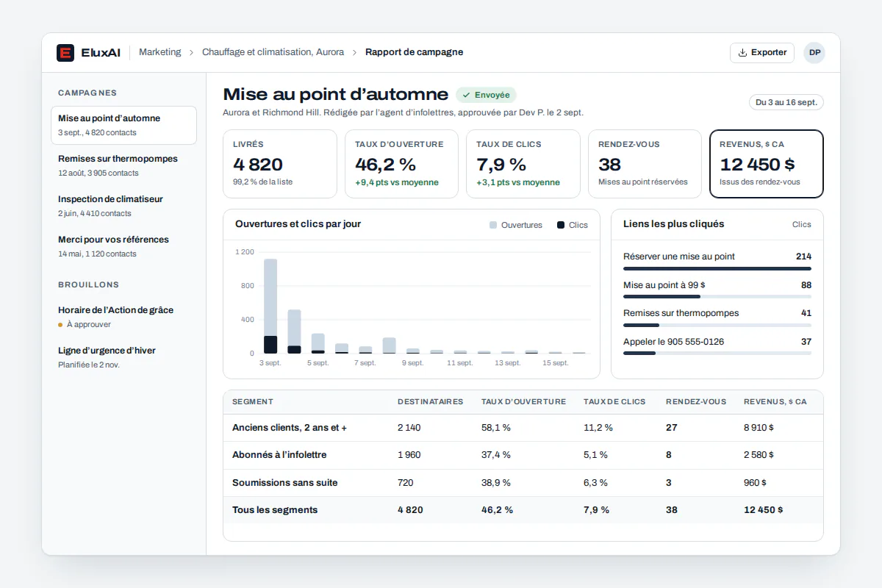The height and width of the screenshot is (588, 882).
Task: Click Appeler le 905 555-0126 row
Action: [x=717, y=345]
